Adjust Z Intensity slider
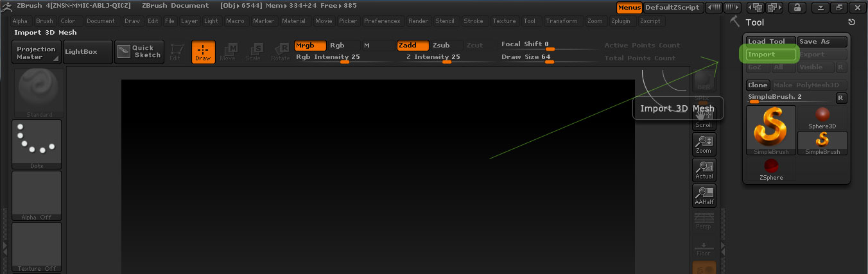Viewport: 868px width, 274px height. pyautogui.click(x=447, y=58)
